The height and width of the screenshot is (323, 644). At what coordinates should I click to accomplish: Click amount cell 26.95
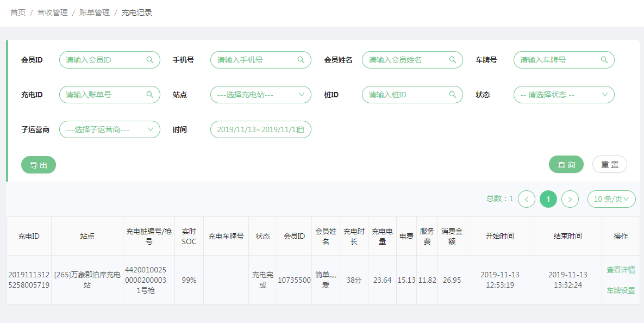(x=452, y=280)
